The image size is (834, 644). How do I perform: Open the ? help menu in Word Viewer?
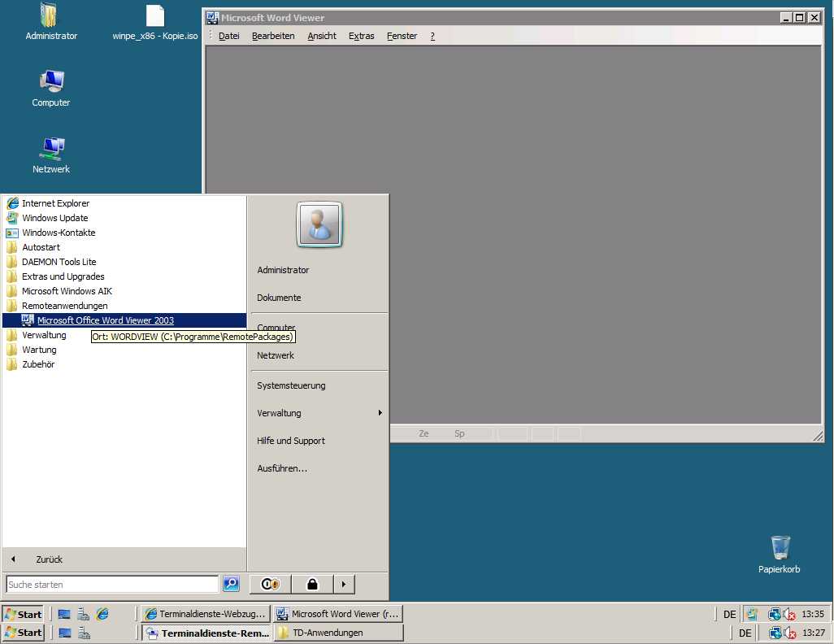tap(432, 36)
